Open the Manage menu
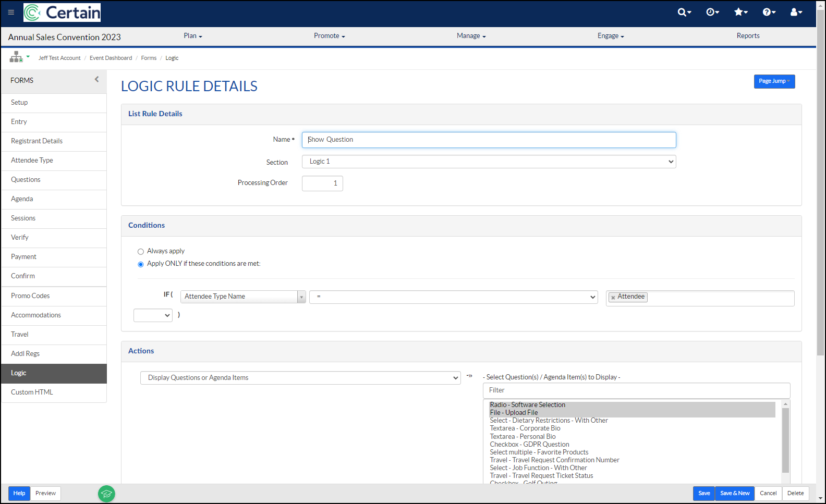The image size is (826, 504). [471, 36]
